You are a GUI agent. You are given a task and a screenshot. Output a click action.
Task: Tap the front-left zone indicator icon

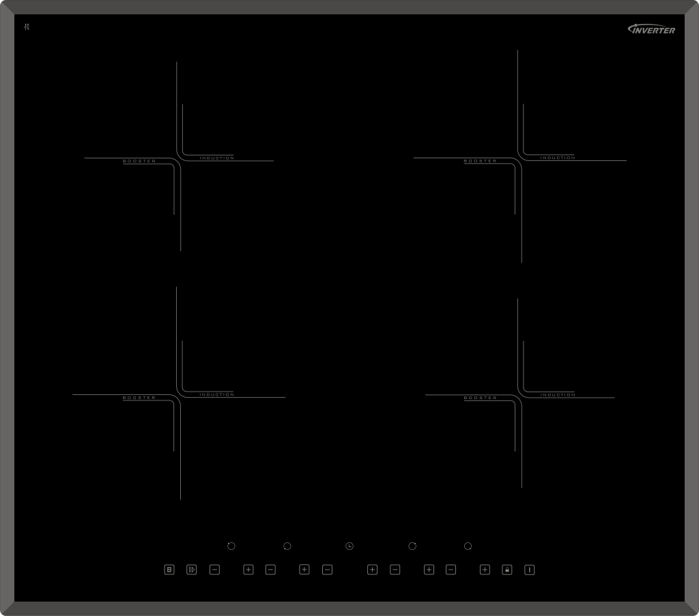tap(287, 546)
